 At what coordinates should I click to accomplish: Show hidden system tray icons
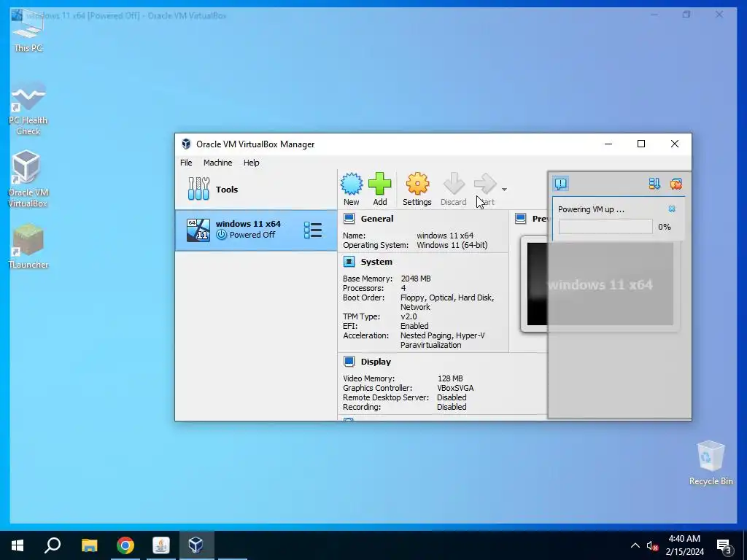pos(635,545)
